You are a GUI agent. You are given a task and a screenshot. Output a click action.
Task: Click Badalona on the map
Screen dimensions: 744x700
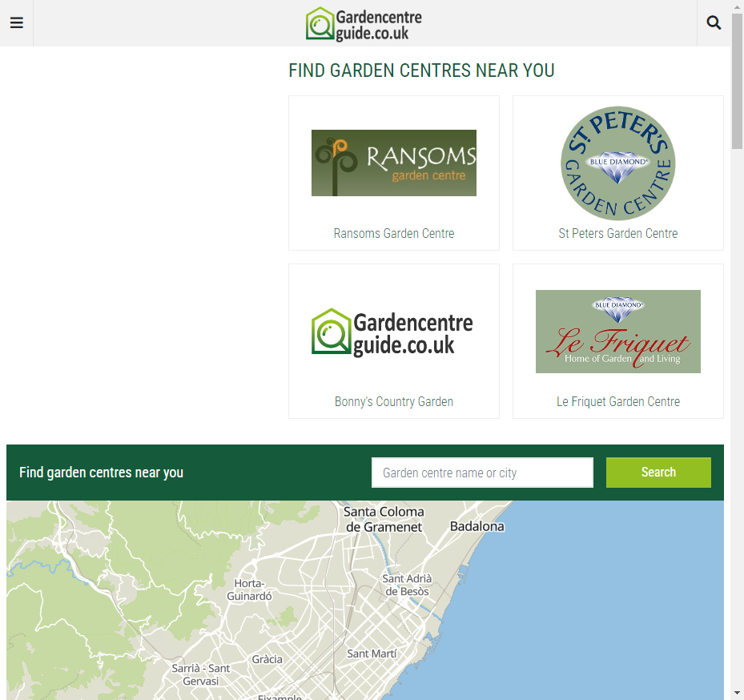coord(477,527)
